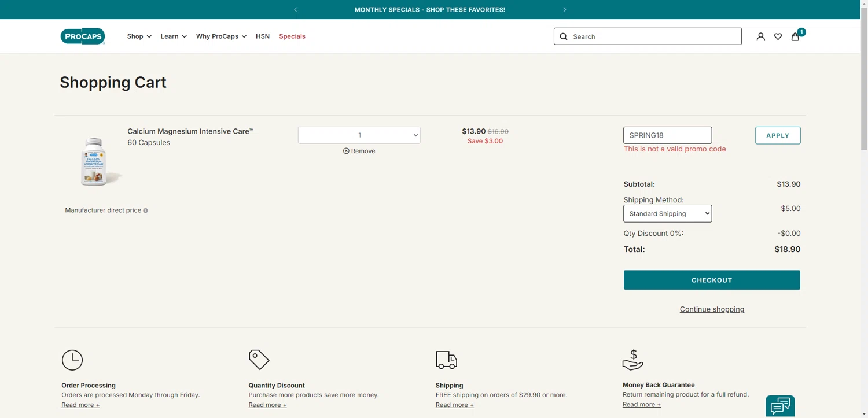Click the Quantity Discount tag icon
The height and width of the screenshot is (418, 868).
259,360
